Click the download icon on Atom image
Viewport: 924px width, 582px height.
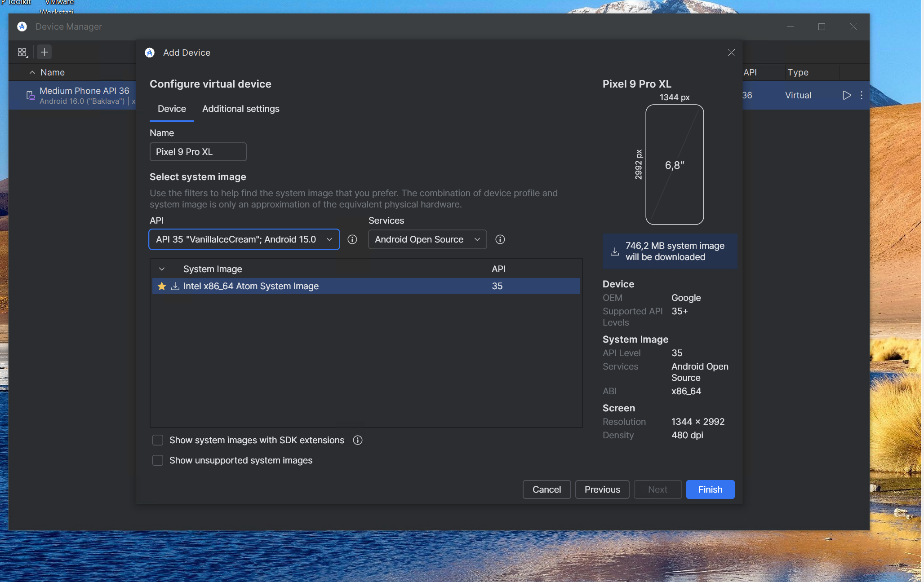175,286
